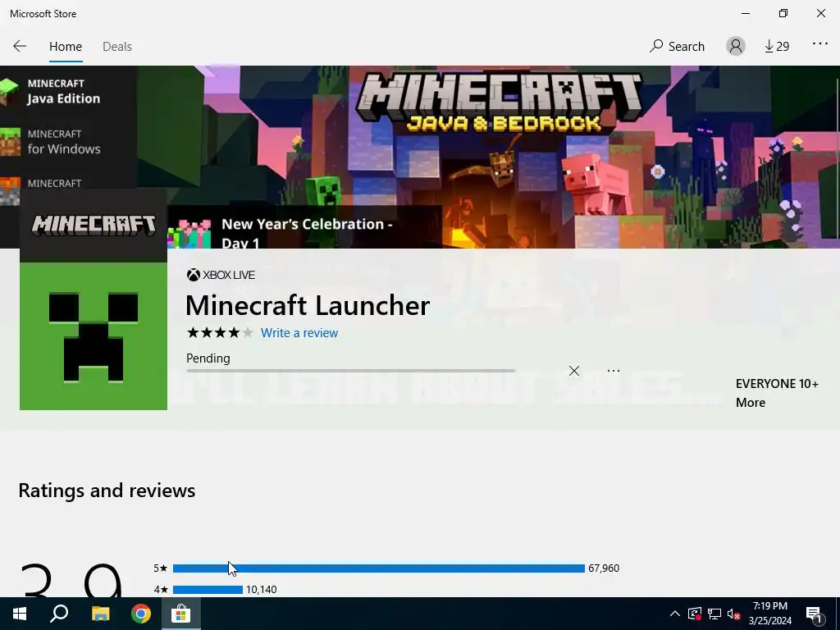Go back with the back arrow

point(20,46)
